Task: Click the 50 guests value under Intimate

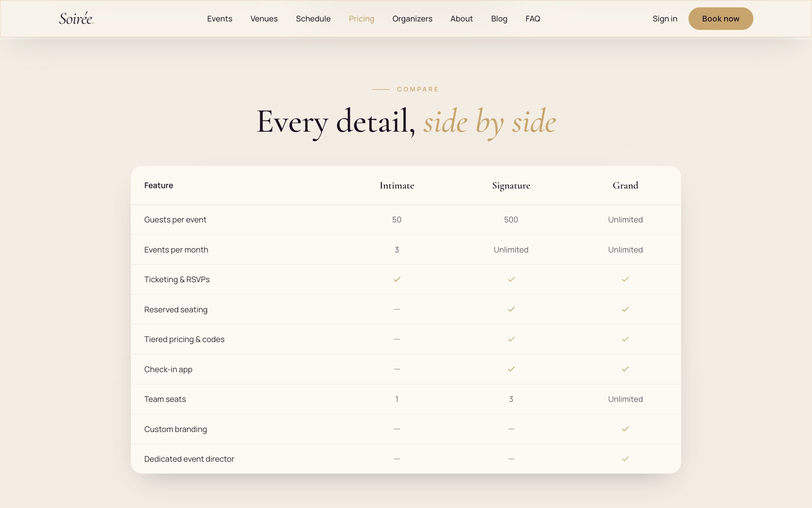Action: (397, 220)
